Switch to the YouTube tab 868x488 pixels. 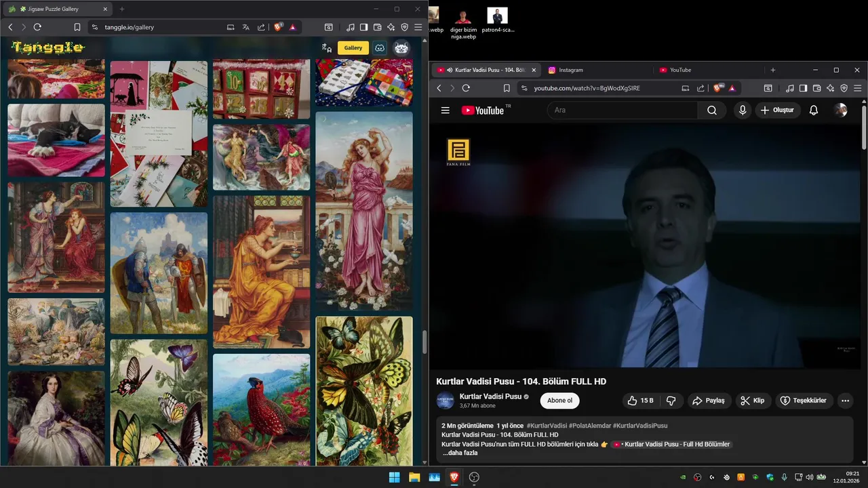[x=680, y=70]
